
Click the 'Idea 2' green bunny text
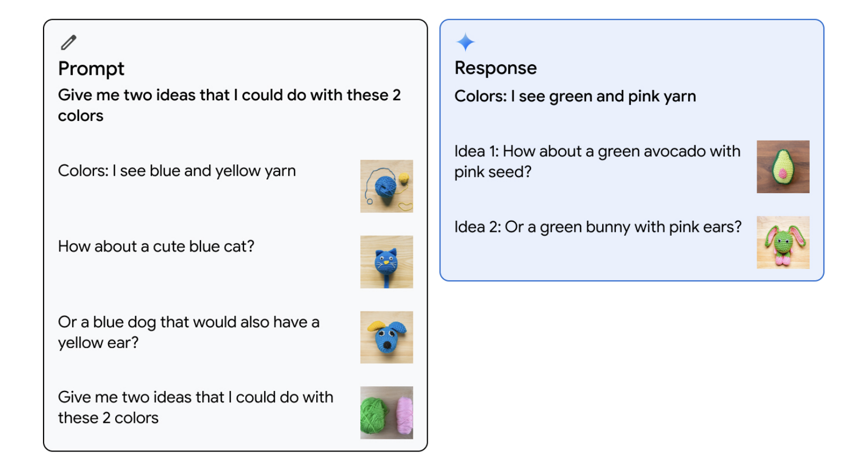(598, 227)
